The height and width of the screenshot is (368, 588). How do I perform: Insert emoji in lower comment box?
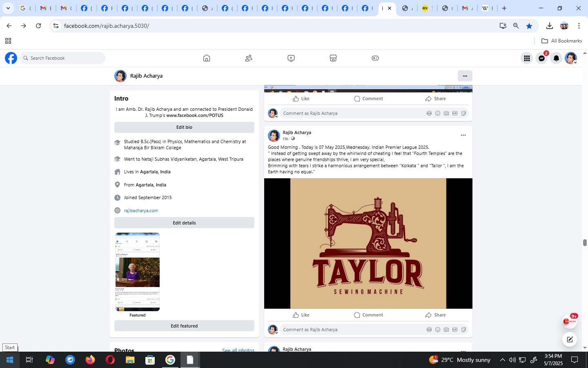click(x=438, y=330)
